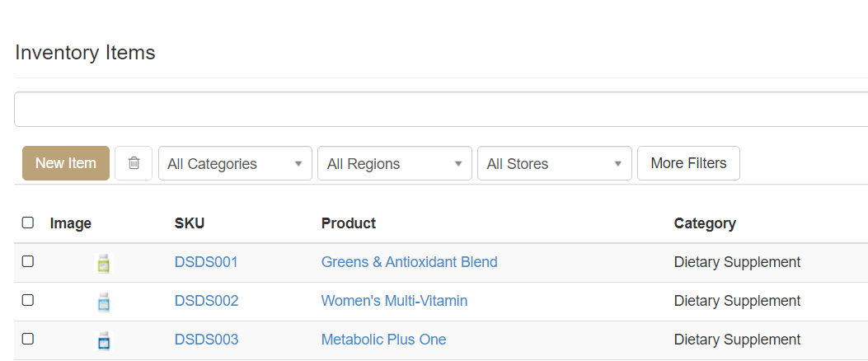The image size is (868, 361).
Task: Click the trash delete icon button
Action: (x=134, y=163)
